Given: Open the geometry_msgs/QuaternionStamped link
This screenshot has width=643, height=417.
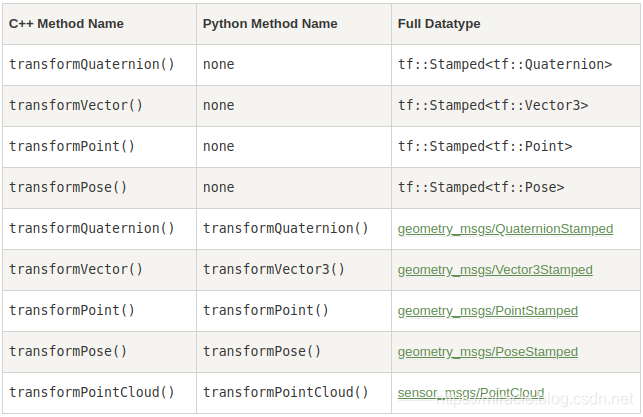Looking at the screenshot, I should 505,229.
